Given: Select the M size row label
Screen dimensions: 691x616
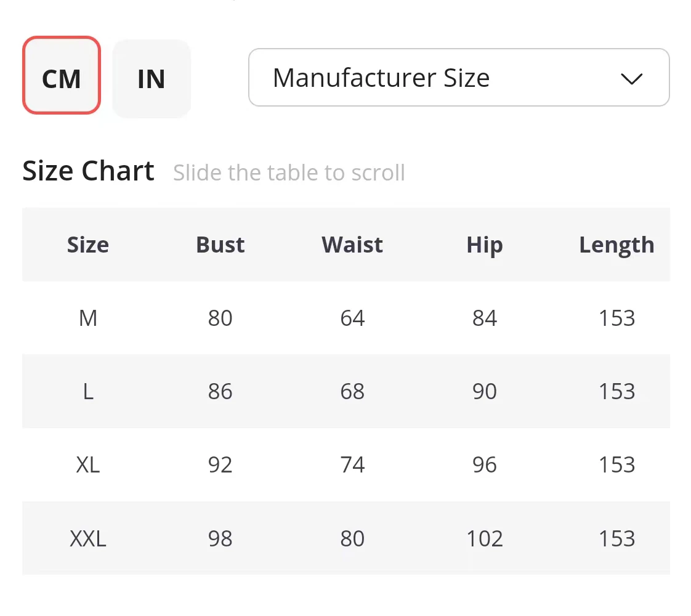Looking at the screenshot, I should click(x=88, y=318).
